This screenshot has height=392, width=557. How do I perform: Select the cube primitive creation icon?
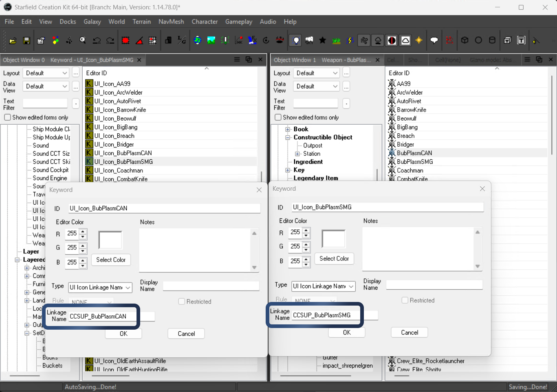coord(465,40)
